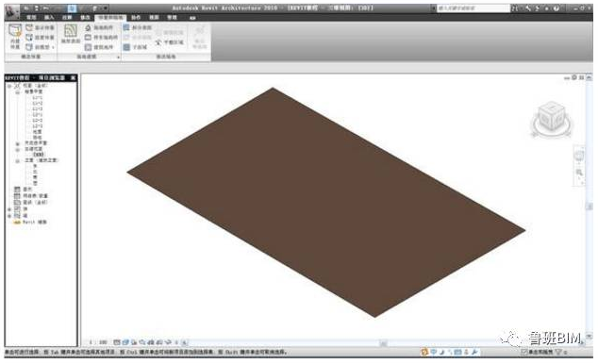Click the Subregion tool icon
The width and height of the screenshot is (598, 364).
(126, 47)
